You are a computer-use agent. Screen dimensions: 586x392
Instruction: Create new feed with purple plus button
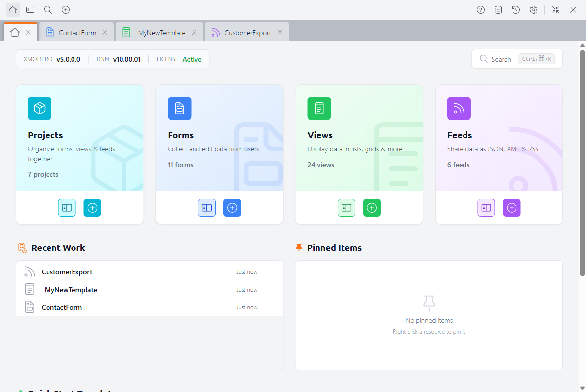click(512, 208)
